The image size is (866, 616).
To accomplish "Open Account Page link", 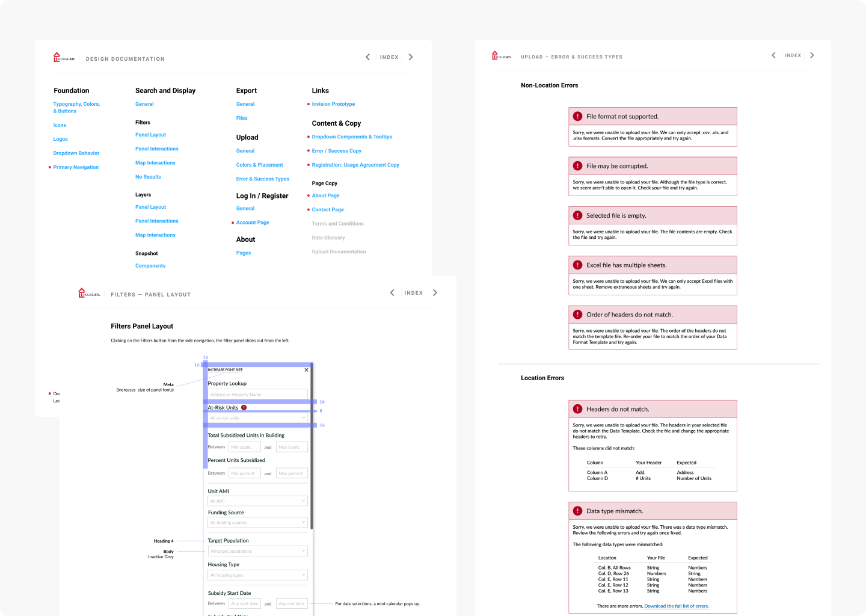I will [253, 223].
